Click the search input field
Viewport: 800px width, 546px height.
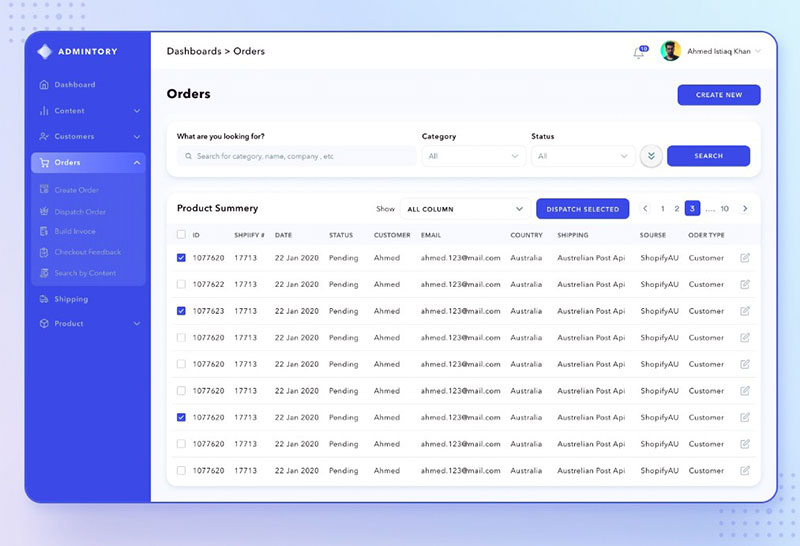(x=297, y=156)
